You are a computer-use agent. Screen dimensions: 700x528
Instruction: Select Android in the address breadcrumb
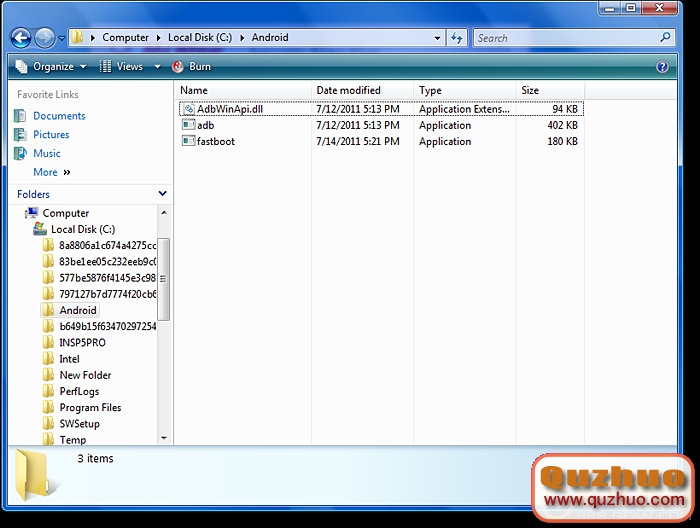[270, 37]
